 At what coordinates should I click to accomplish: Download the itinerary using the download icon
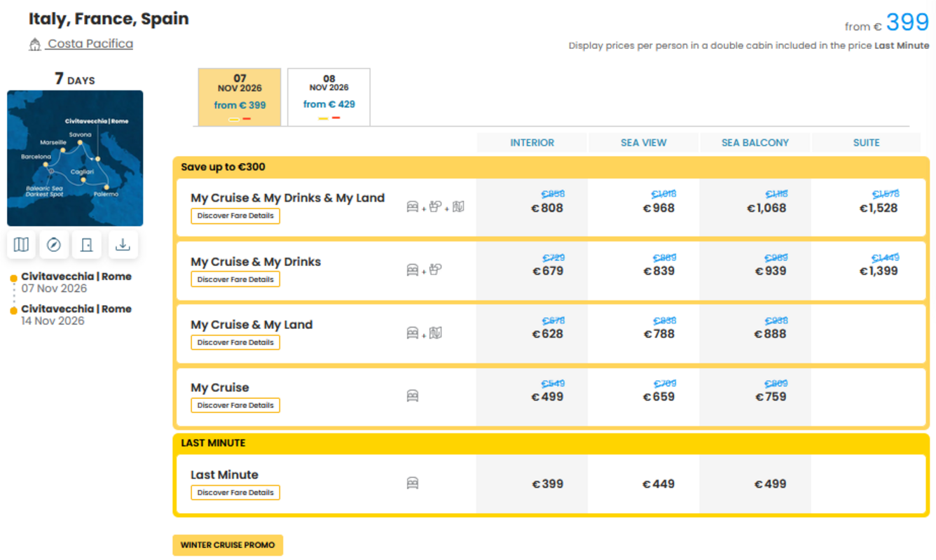point(123,244)
